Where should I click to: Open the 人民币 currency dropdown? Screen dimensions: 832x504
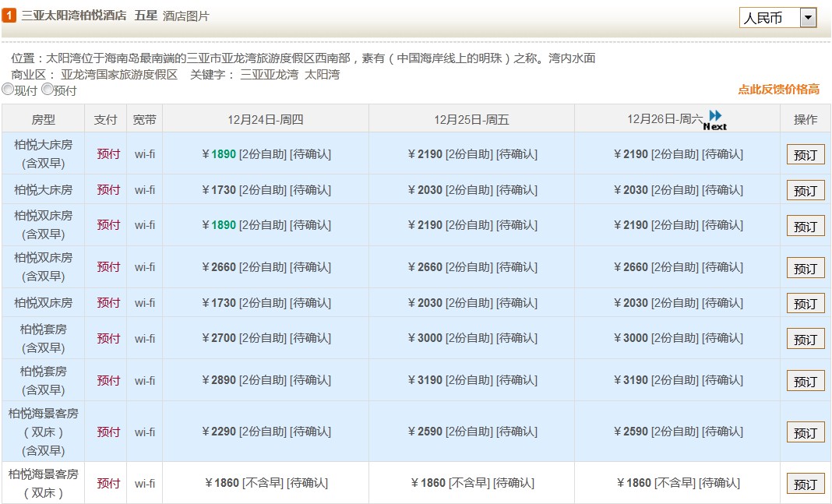[769, 17]
